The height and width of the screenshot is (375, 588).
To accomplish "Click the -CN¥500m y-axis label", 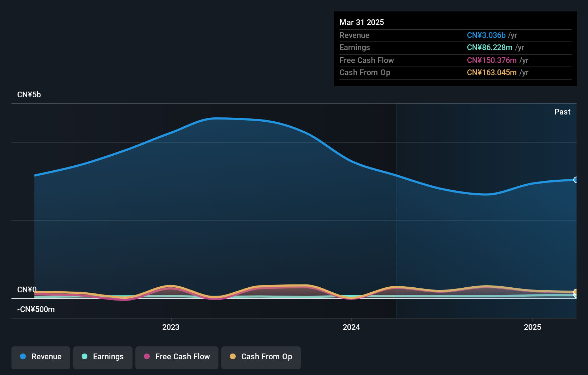I will coord(36,309).
